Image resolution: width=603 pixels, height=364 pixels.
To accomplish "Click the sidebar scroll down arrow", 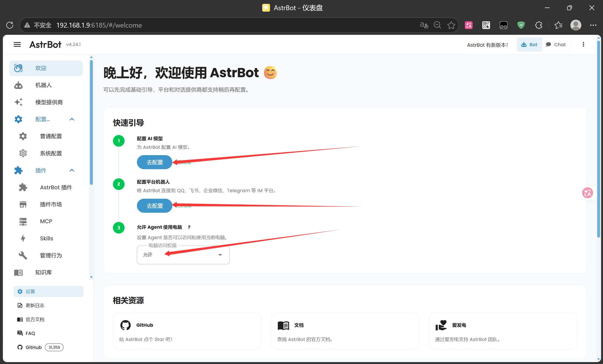I will click(91, 277).
